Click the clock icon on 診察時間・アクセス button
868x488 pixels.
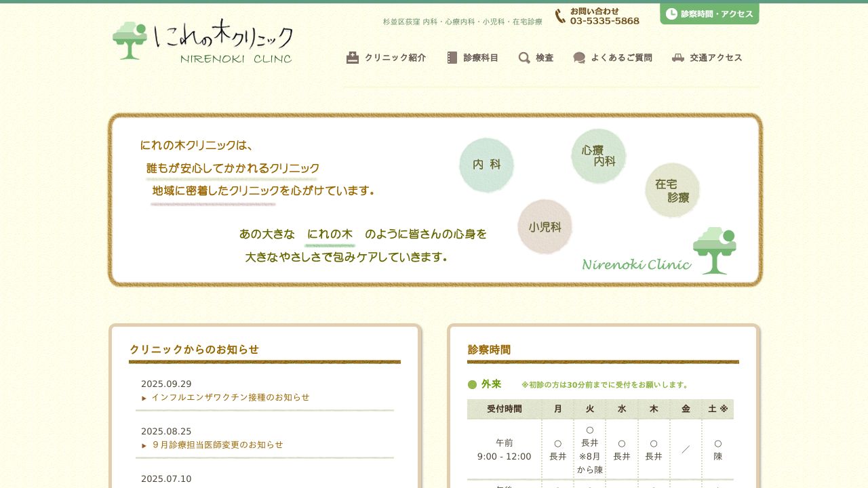[x=672, y=12]
